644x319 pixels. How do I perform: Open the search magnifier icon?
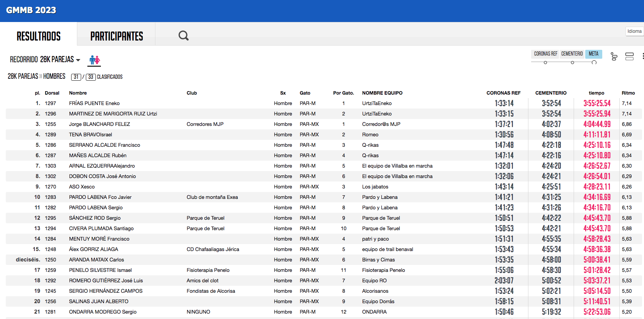183,36
